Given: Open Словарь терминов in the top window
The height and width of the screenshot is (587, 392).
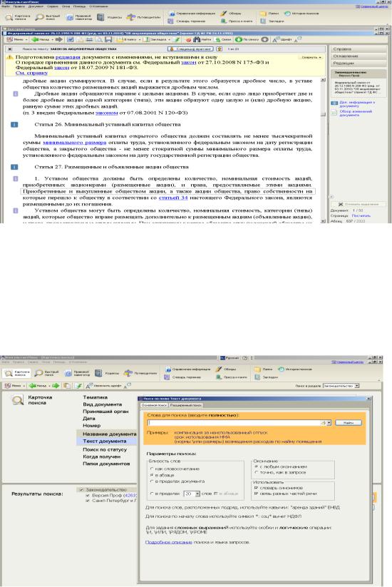Looking at the screenshot, I should [x=187, y=21].
